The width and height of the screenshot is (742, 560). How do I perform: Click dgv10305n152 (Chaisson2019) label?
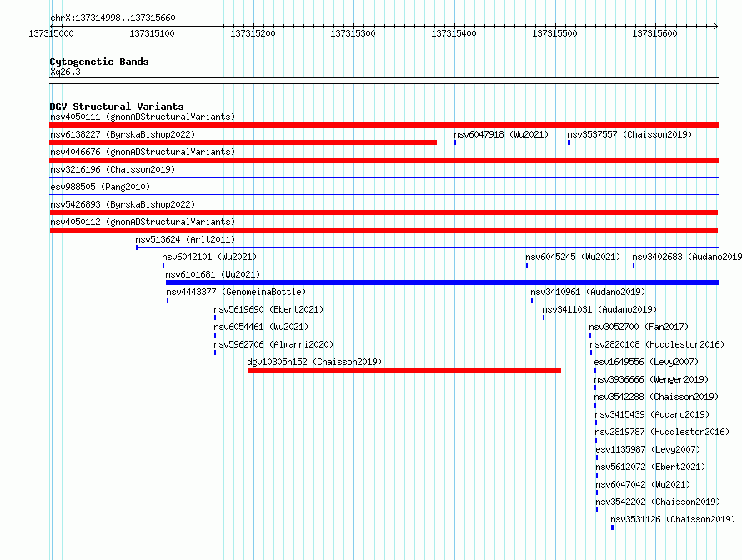coord(314,362)
